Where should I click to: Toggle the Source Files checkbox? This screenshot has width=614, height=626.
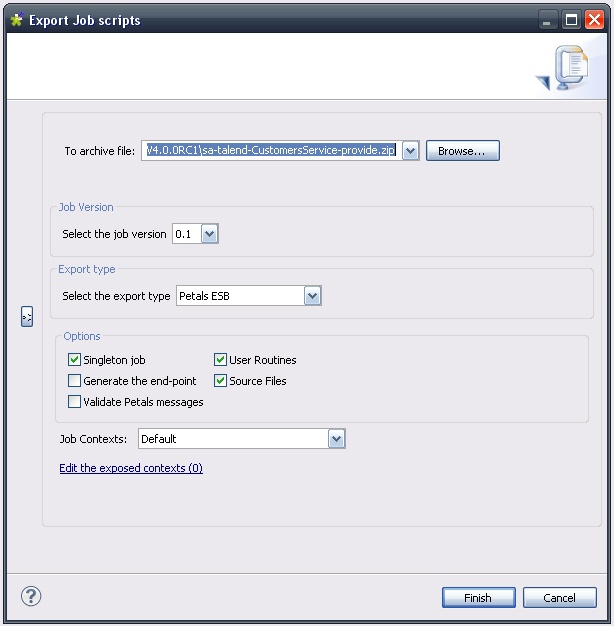221,381
